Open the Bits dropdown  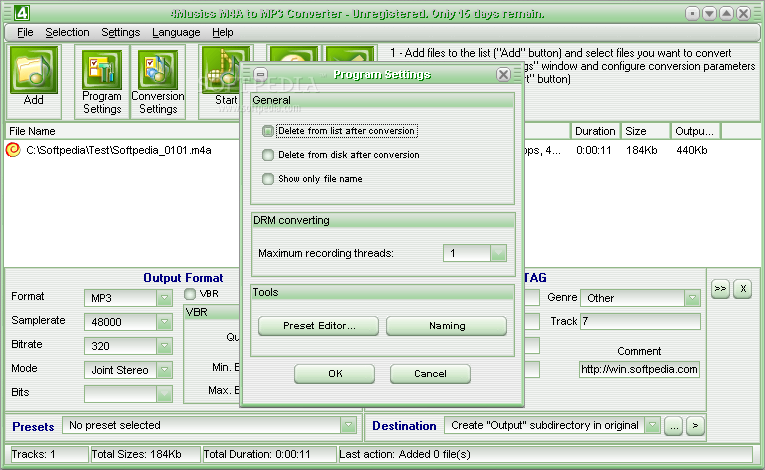point(164,393)
